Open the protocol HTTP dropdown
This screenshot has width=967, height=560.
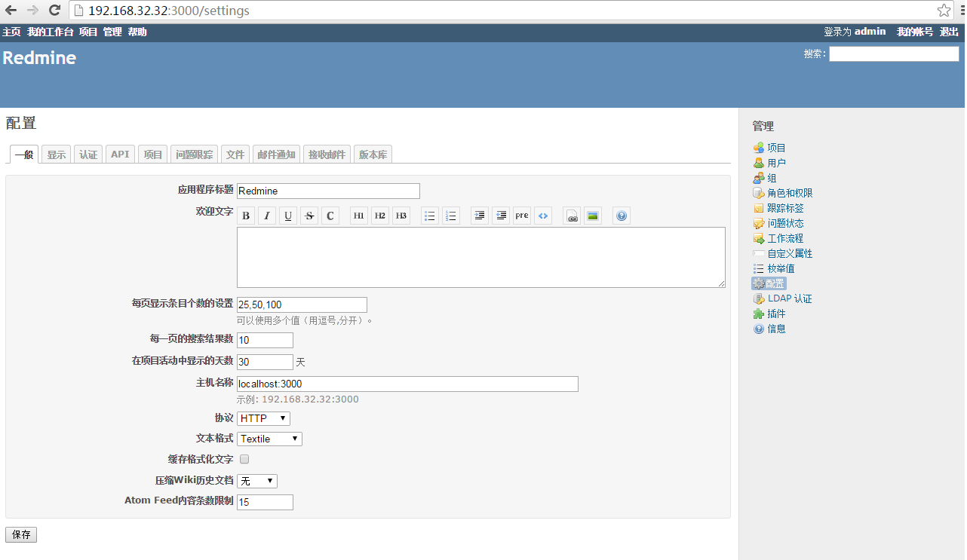click(x=263, y=418)
